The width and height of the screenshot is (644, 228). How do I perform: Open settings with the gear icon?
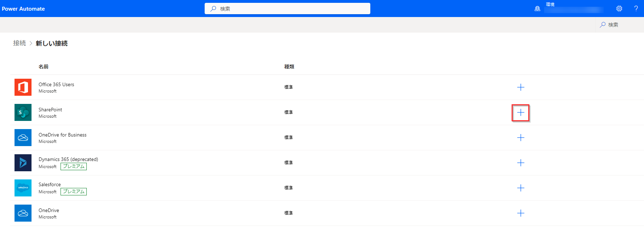619,9
